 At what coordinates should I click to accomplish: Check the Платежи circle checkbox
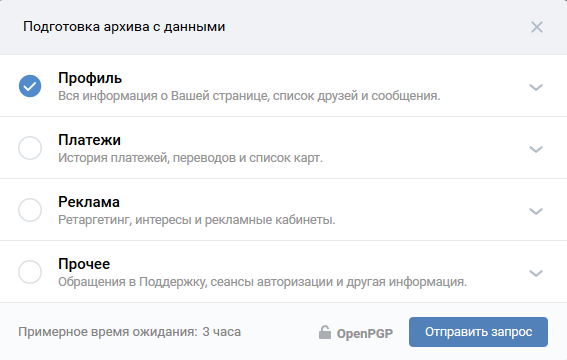click(30, 148)
